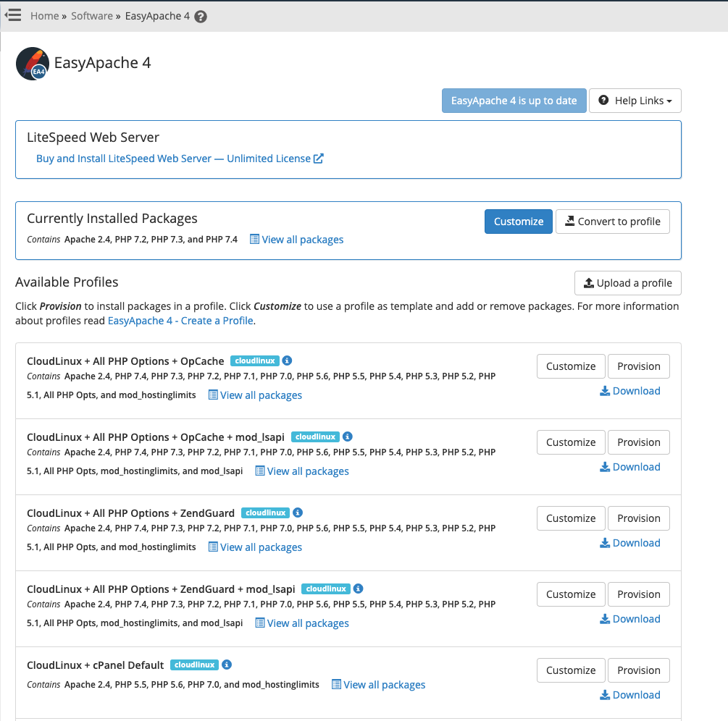Click the EasyApache 4 breadcrumb text
This screenshot has width=728, height=721.
(x=157, y=16)
